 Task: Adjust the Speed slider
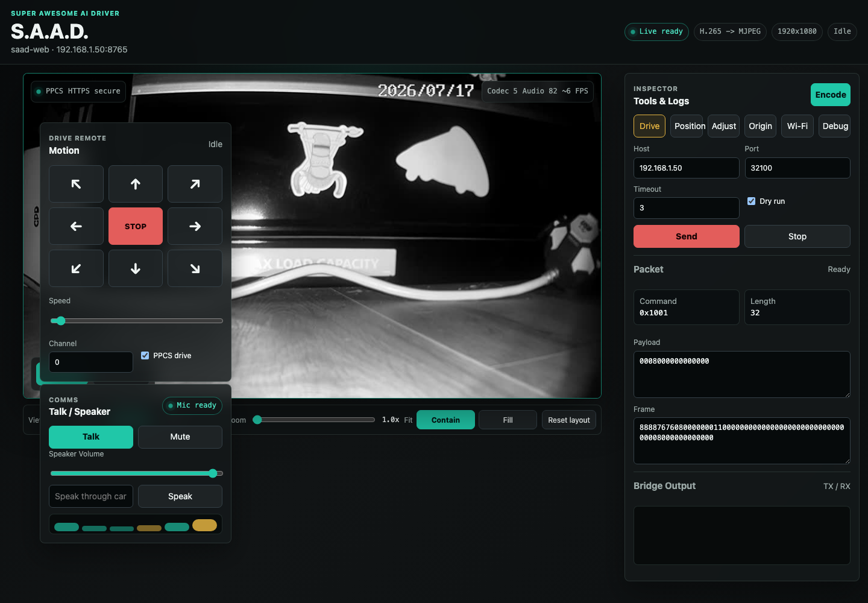[136, 321]
